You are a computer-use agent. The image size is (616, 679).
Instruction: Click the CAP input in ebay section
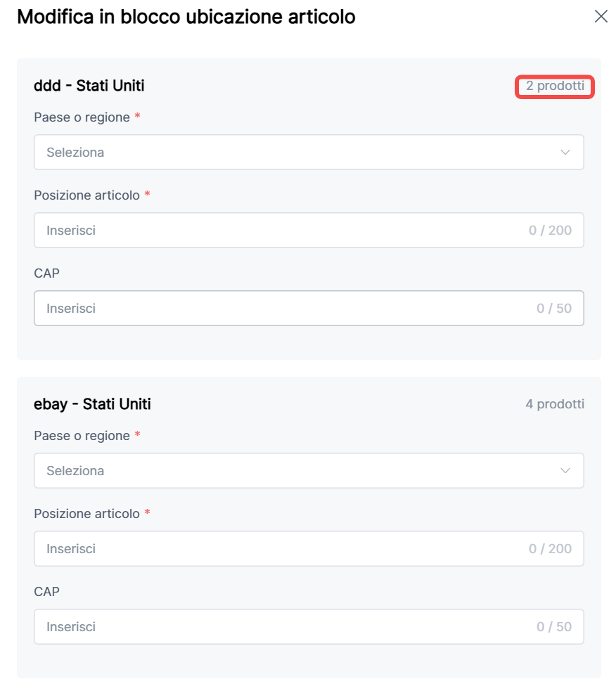pyautogui.click(x=281, y=627)
